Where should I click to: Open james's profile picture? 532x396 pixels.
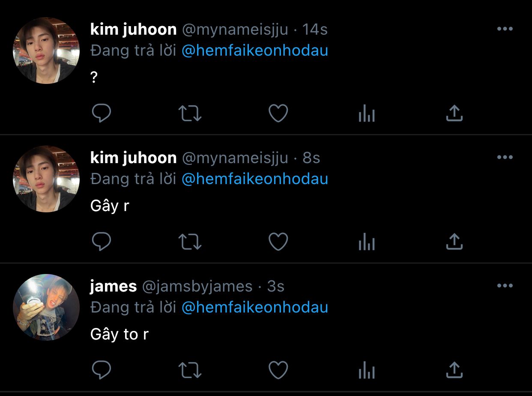pyautogui.click(x=46, y=307)
